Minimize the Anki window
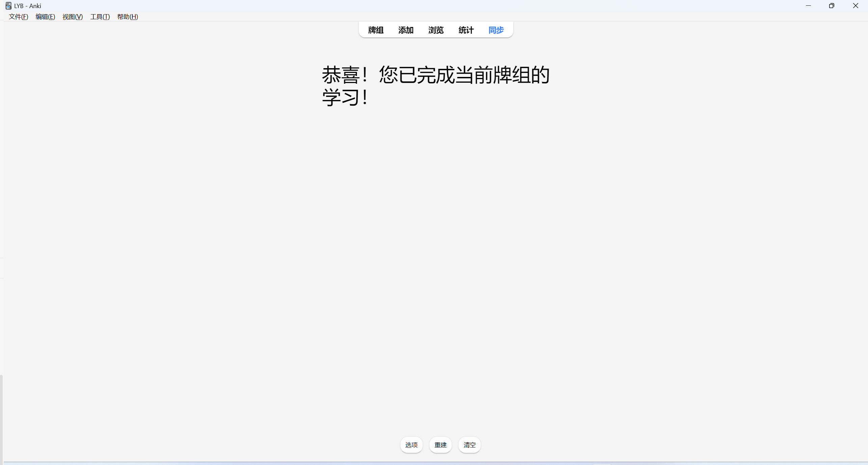The image size is (868, 465). pyautogui.click(x=808, y=6)
